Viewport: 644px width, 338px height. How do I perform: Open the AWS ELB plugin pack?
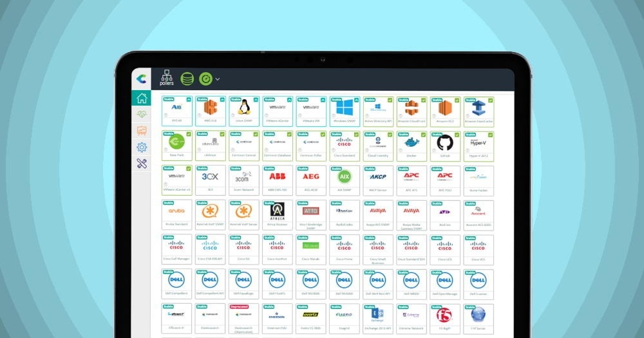click(211, 111)
